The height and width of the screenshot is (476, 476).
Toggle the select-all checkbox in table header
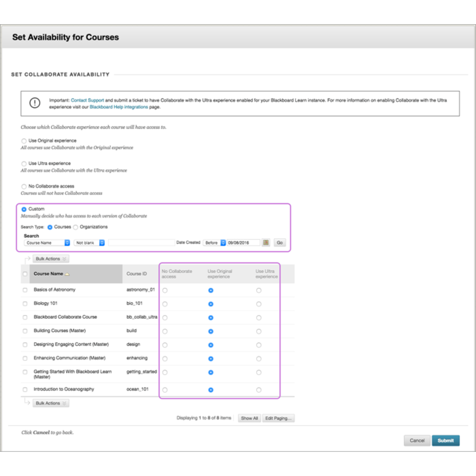pyautogui.click(x=25, y=274)
